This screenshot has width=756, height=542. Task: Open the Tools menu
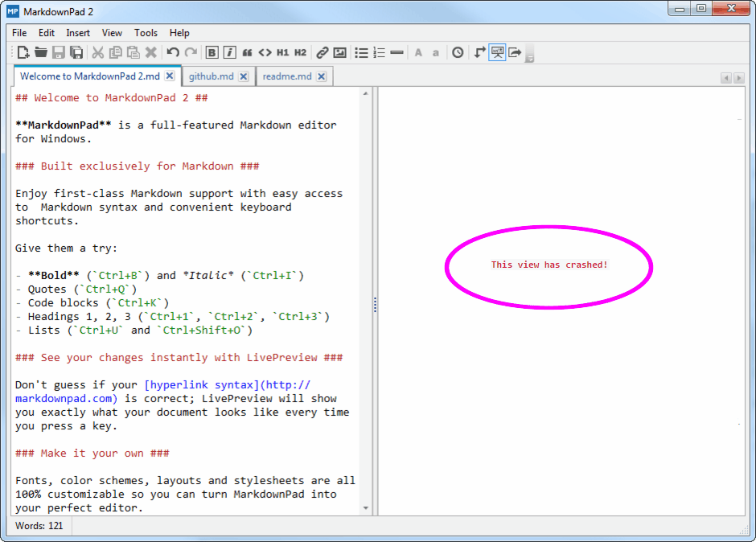point(146,33)
